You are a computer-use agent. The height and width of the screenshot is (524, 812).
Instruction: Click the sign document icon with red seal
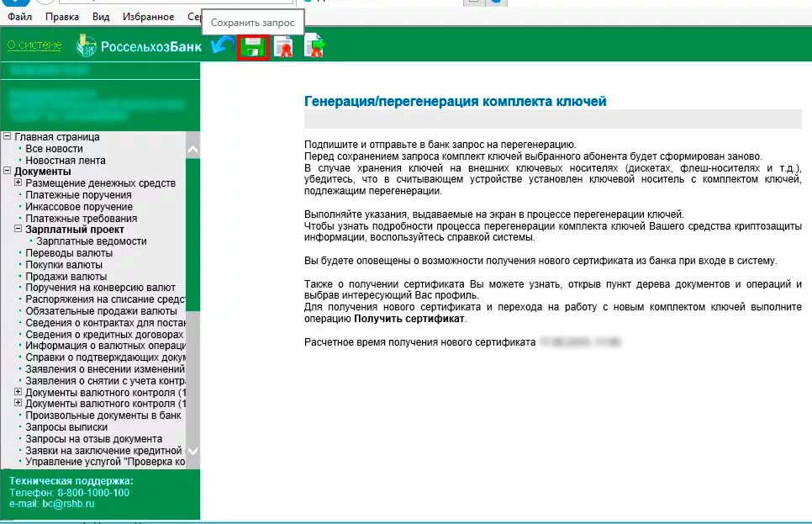[283, 47]
